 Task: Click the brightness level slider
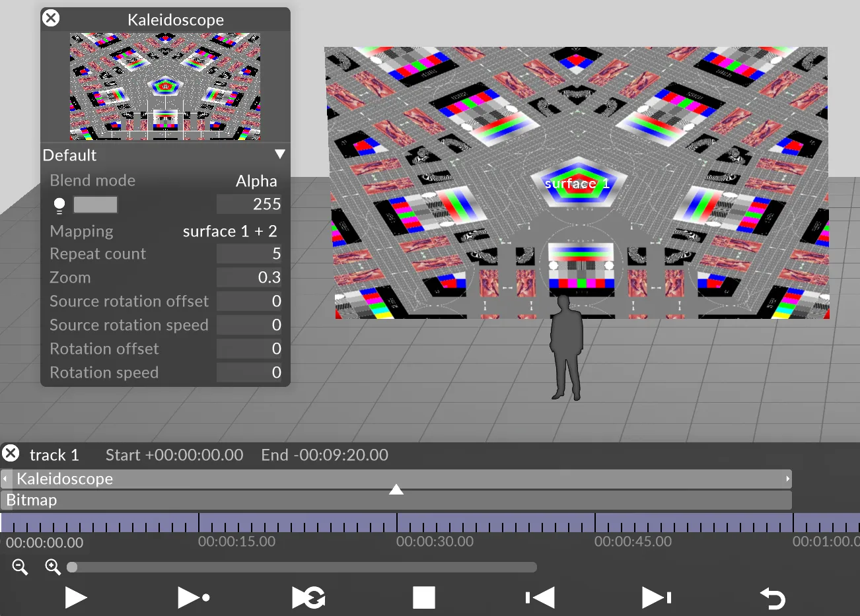pyautogui.click(x=95, y=205)
